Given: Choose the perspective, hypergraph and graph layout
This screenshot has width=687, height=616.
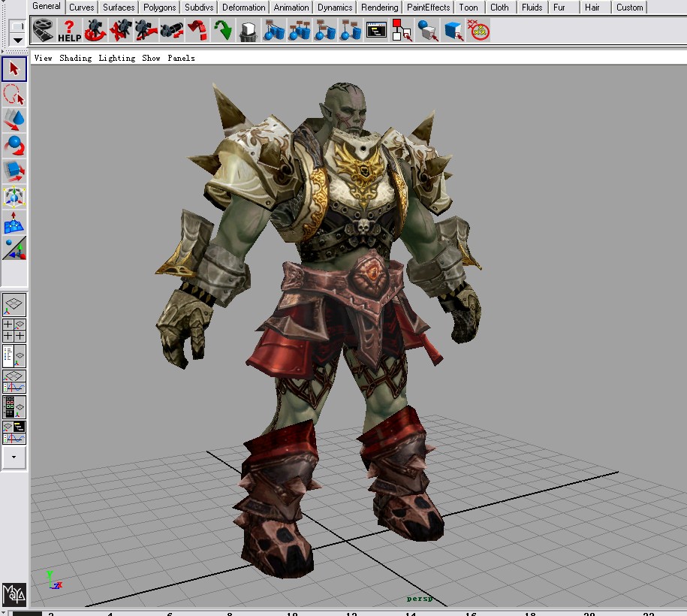Looking at the screenshot, I should pos(14,433).
